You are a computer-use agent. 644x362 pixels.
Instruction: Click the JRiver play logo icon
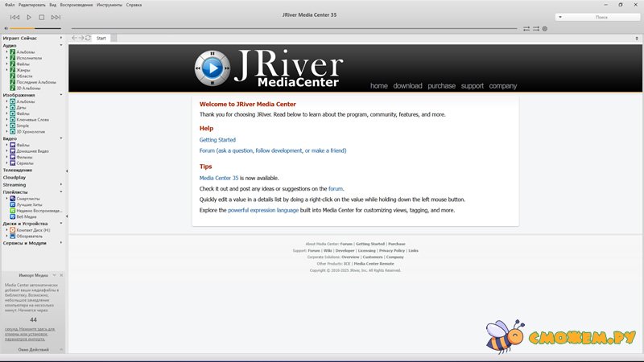tap(211, 69)
